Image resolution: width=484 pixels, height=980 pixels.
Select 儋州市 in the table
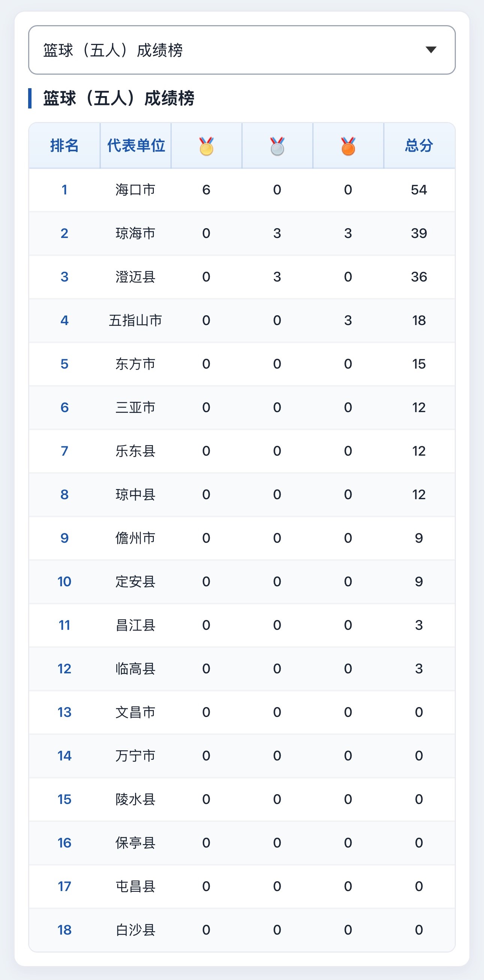135,538
